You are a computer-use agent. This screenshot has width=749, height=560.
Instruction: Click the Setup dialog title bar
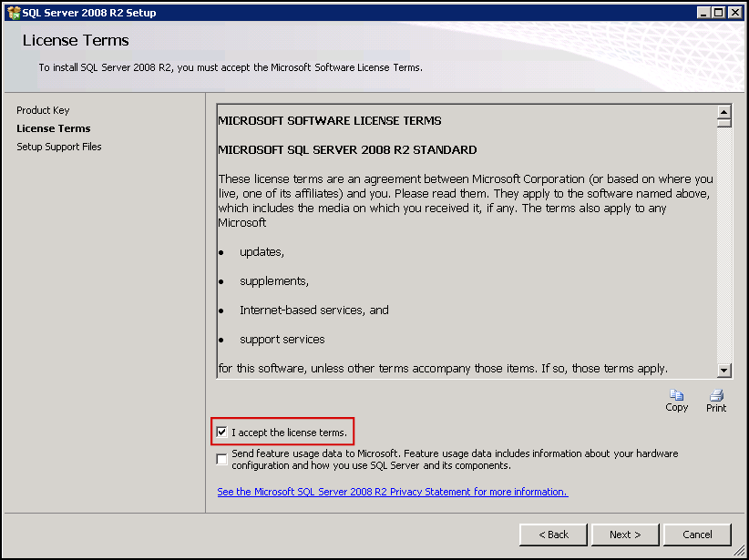click(x=364, y=12)
